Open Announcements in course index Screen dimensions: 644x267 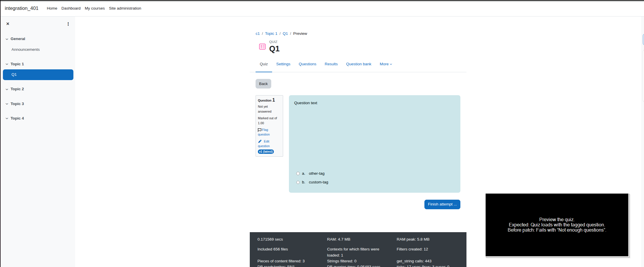pyautogui.click(x=26, y=50)
